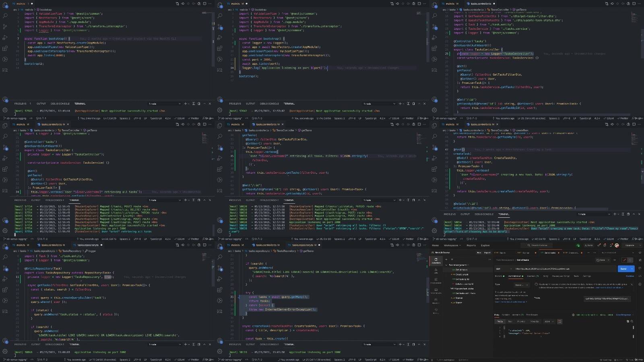Open Explorer in the top-left VS Code window
This screenshot has width=644, height=362.
click(5, 5)
